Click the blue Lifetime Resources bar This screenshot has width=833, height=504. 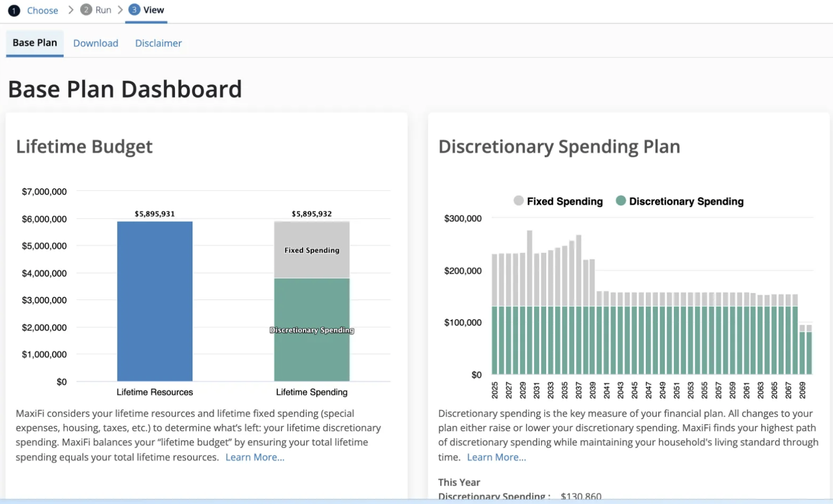[154, 301]
